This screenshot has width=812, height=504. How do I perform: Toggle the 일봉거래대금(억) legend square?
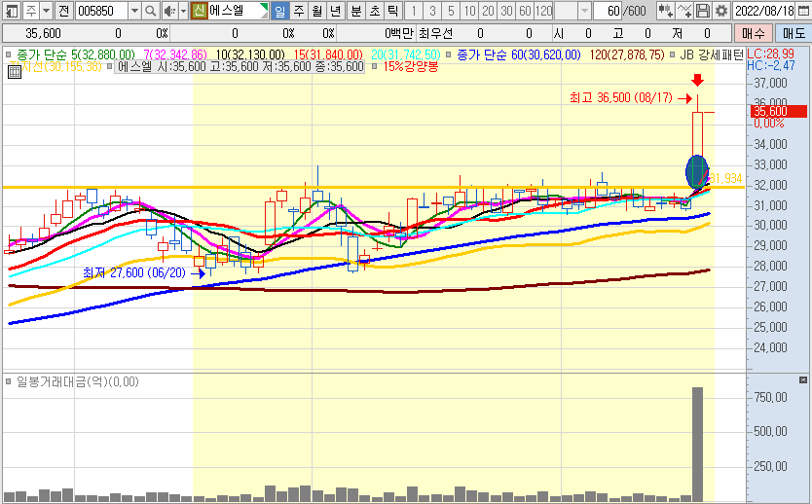click(x=9, y=381)
